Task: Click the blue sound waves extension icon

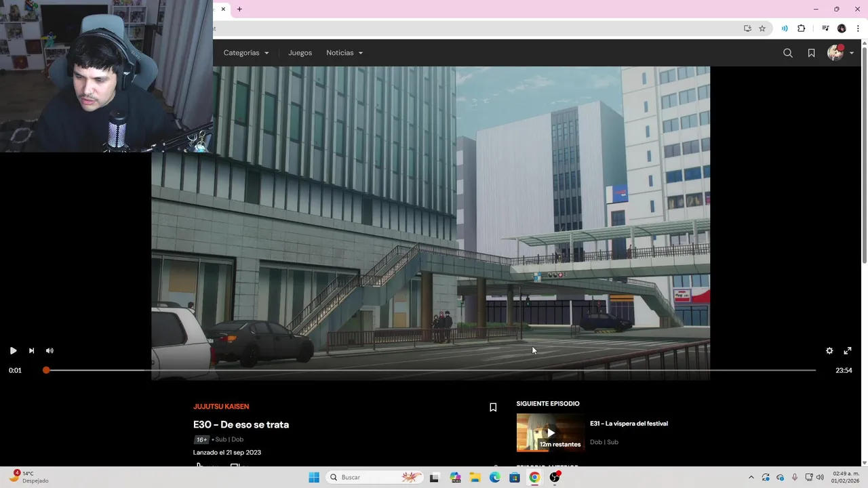Action: tap(785, 28)
